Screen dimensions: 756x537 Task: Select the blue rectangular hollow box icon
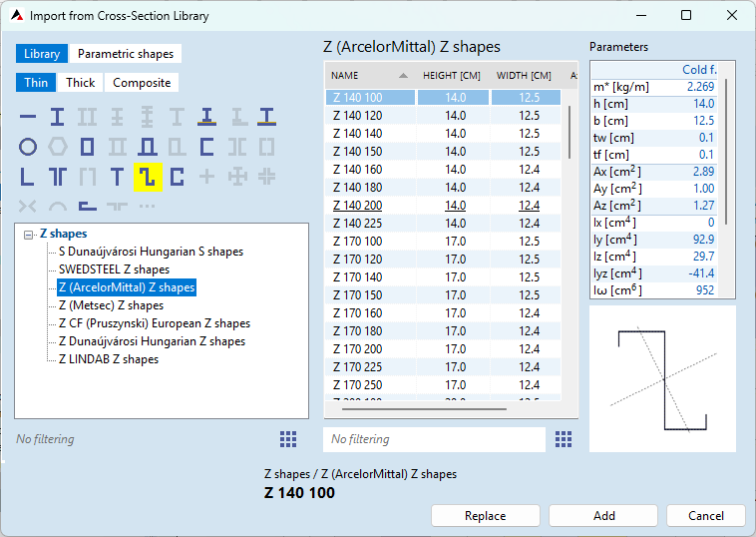87,147
